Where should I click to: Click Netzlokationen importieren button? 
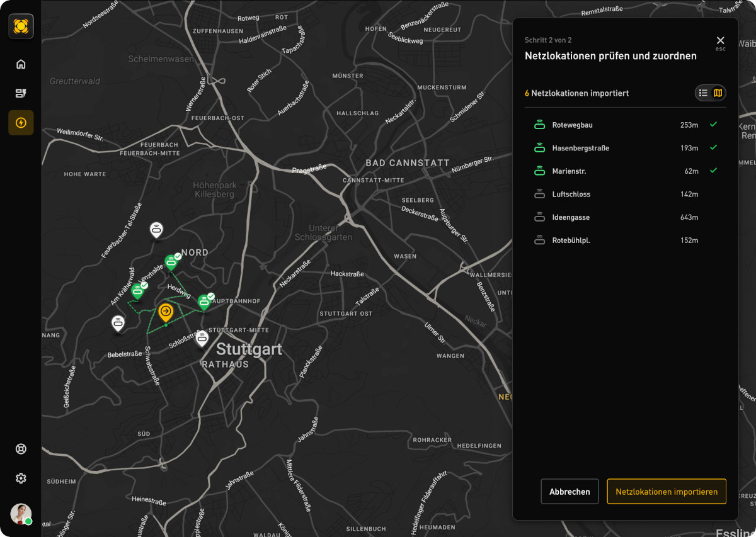point(667,492)
